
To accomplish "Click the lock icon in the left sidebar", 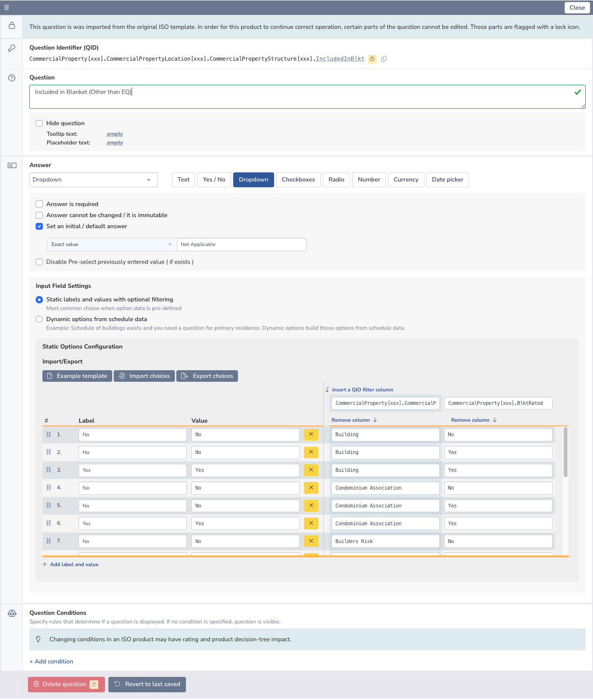I will [12, 26].
